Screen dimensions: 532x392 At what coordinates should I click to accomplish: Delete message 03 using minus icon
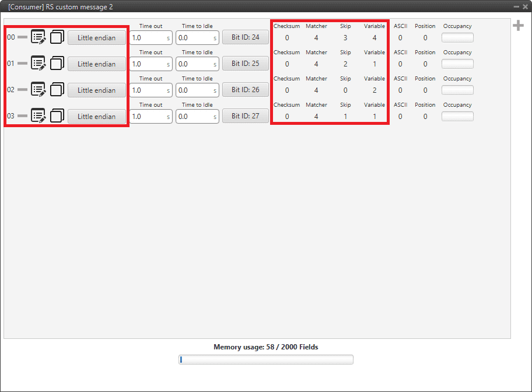coord(22,116)
